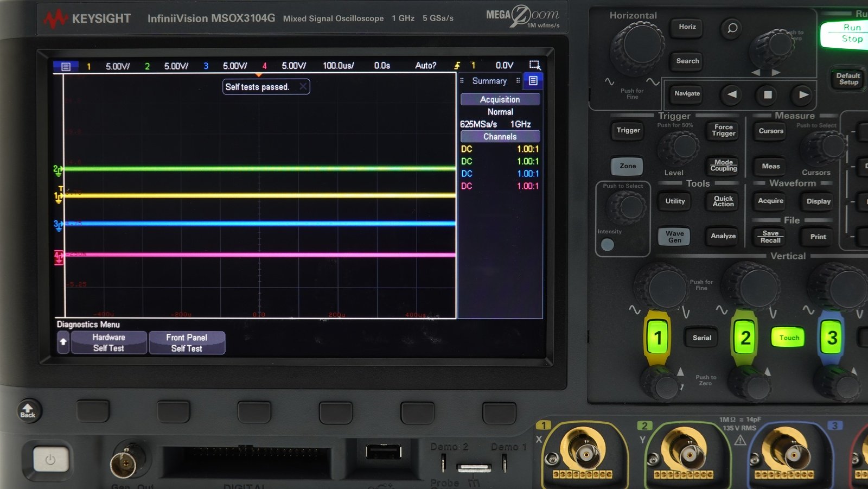Click the first blank softkey under the screen
Image resolution: width=868 pixels, height=489 pixels.
pos(93,412)
